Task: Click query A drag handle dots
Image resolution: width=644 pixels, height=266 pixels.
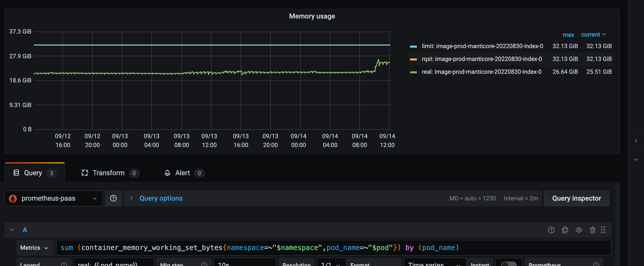Action: pos(603,230)
